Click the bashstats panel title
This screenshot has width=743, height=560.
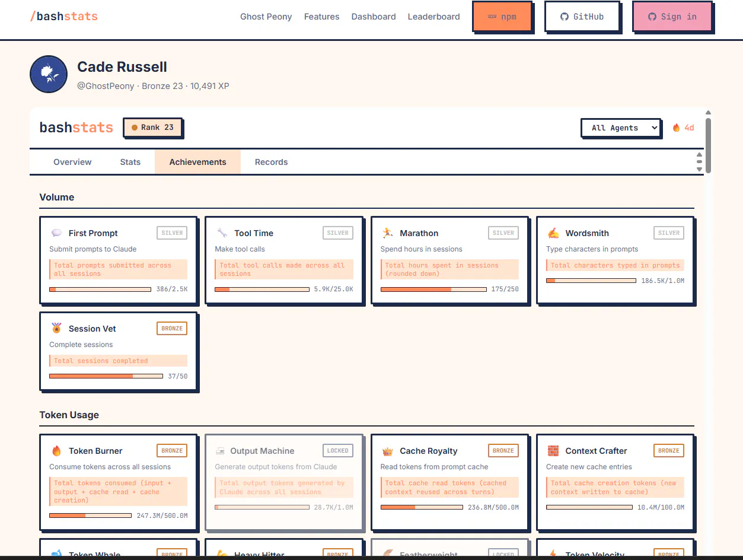point(76,128)
